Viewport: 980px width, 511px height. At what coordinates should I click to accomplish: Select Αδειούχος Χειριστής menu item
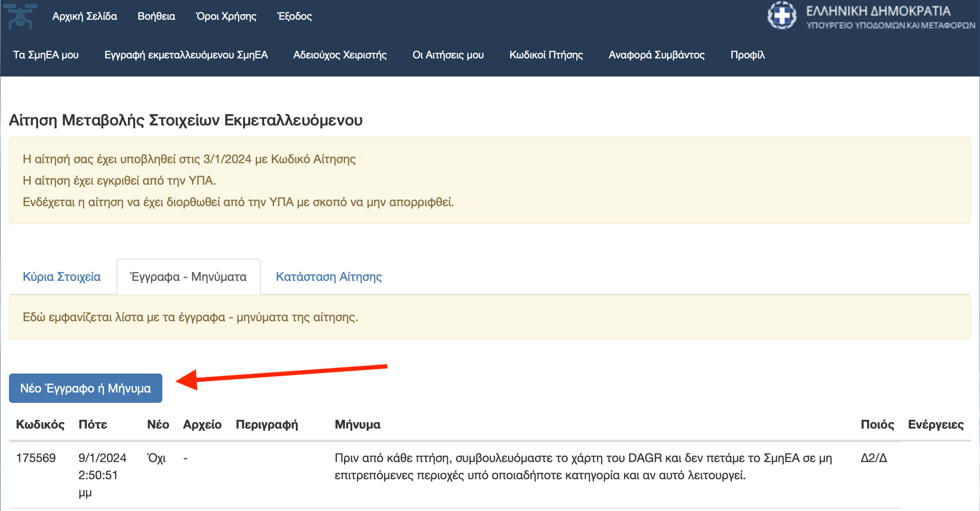(x=340, y=55)
